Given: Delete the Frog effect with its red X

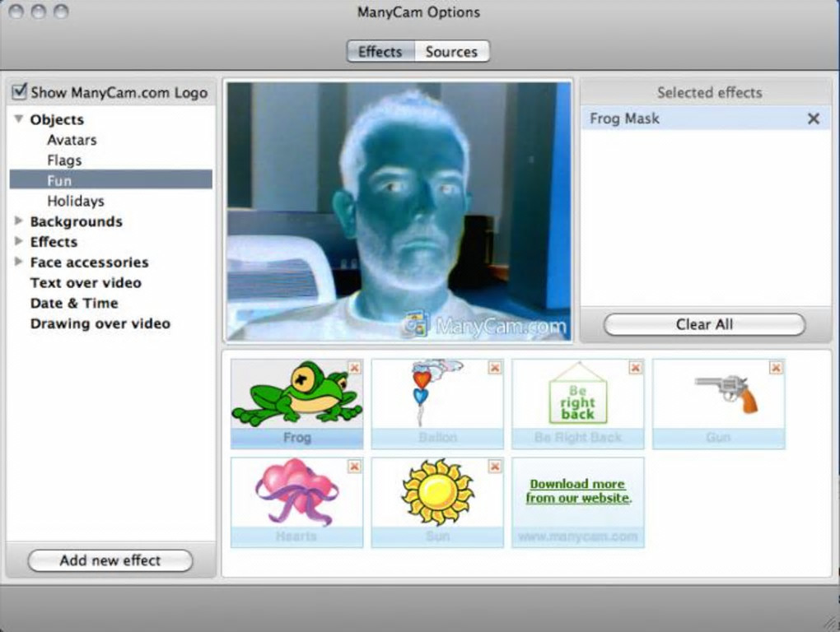Looking at the screenshot, I should click(x=354, y=368).
